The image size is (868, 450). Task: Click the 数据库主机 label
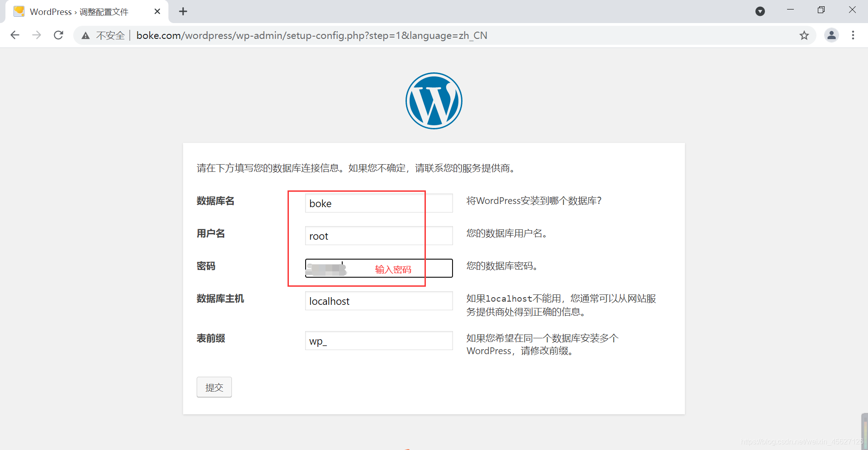220,298
